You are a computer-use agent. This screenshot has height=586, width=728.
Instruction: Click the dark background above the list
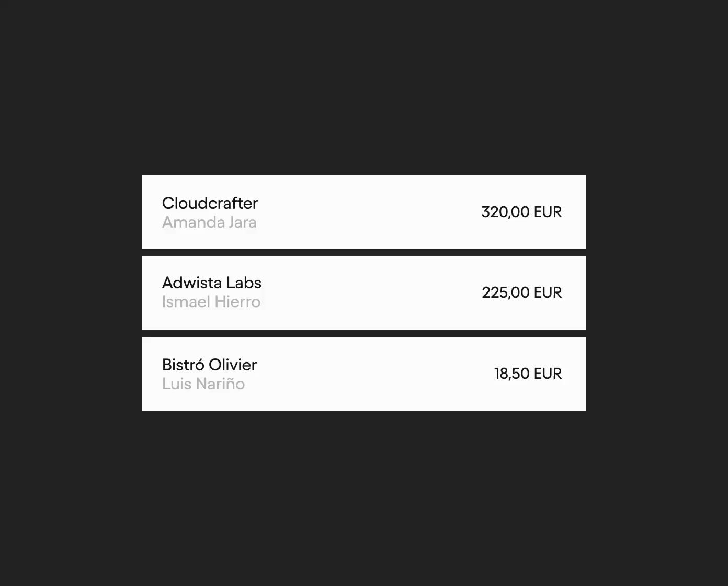pyautogui.click(x=364, y=86)
